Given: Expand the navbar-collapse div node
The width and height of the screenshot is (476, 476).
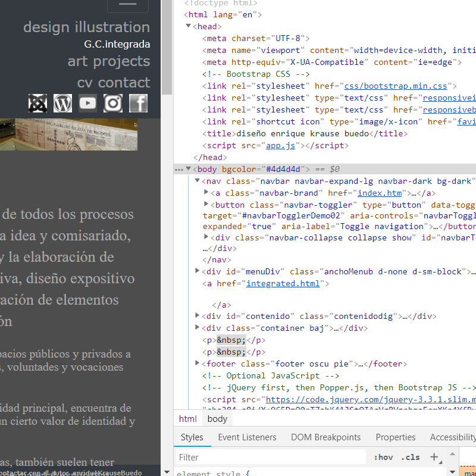Looking at the screenshot, I should [x=206, y=237].
